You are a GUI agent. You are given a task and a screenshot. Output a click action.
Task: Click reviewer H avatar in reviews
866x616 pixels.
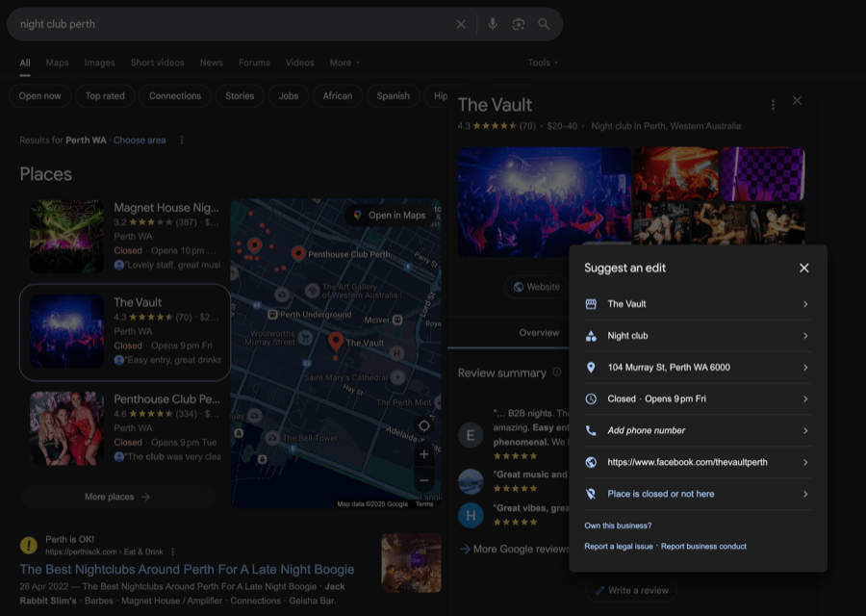tap(471, 516)
